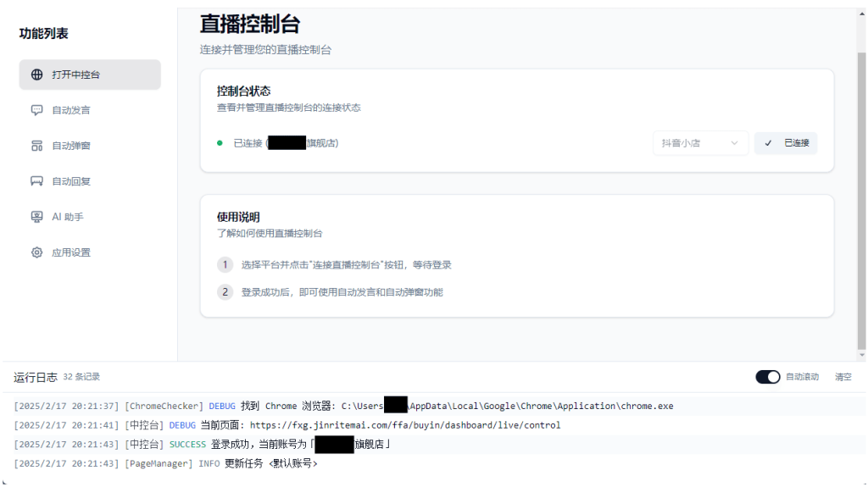Image resolution: width=868 pixels, height=498 pixels.
Task: Click the 直播控制台 page heading
Action: [250, 25]
